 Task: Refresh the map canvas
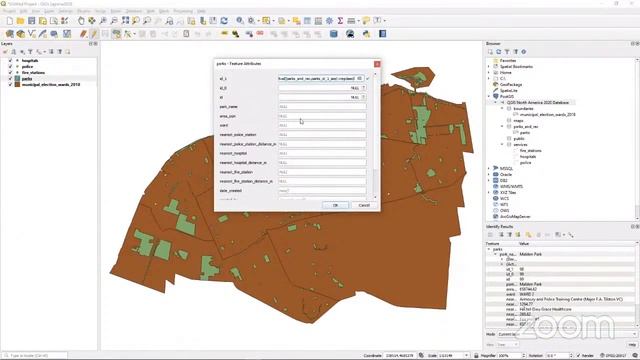pos(224,21)
